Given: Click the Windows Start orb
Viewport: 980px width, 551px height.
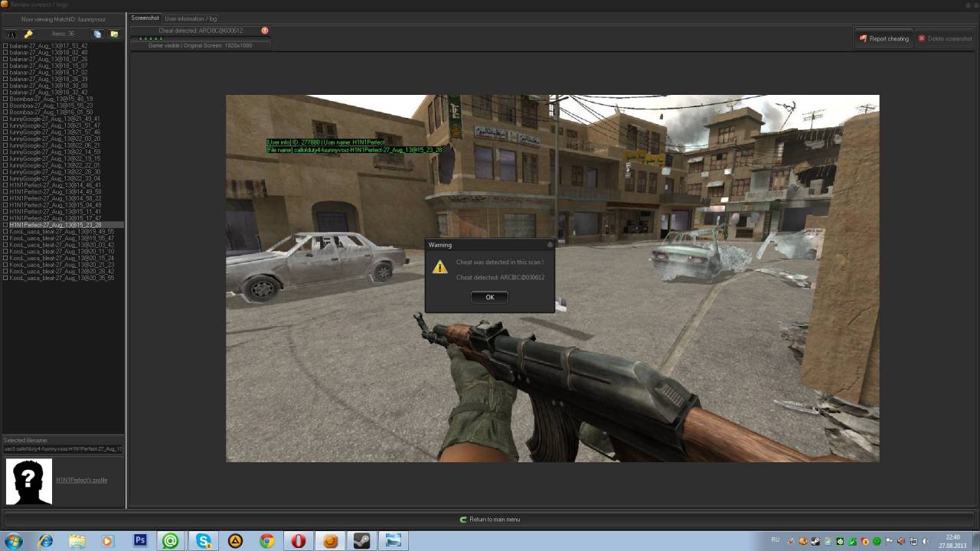Looking at the screenshot, I should point(15,540).
